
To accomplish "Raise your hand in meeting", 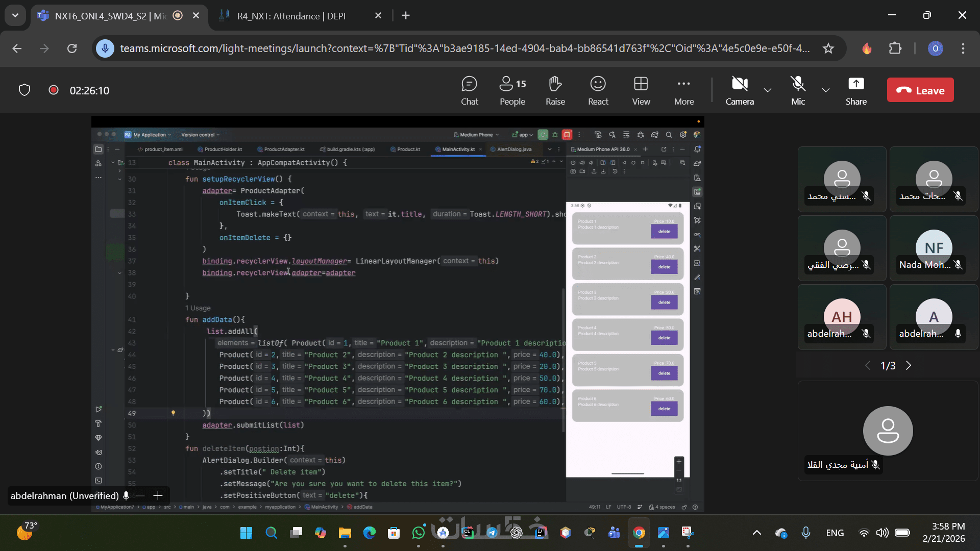I will pyautogui.click(x=555, y=90).
